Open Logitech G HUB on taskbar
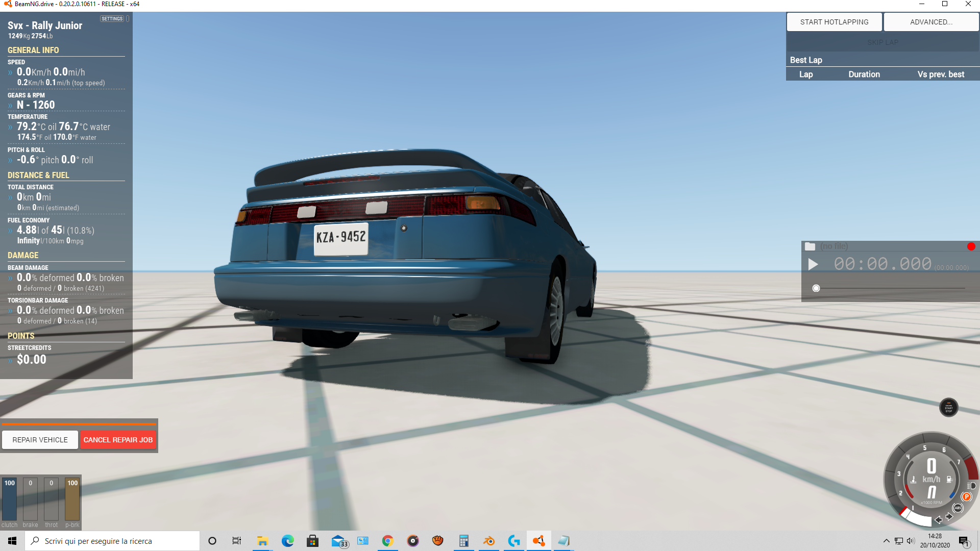980x551 pixels. tap(513, 541)
